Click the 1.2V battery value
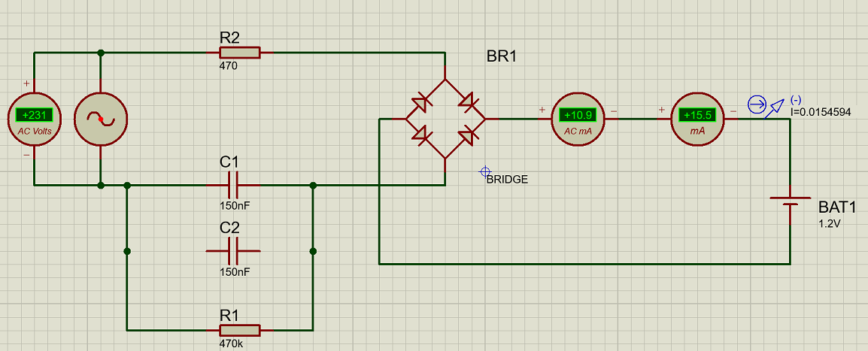 pos(829,224)
